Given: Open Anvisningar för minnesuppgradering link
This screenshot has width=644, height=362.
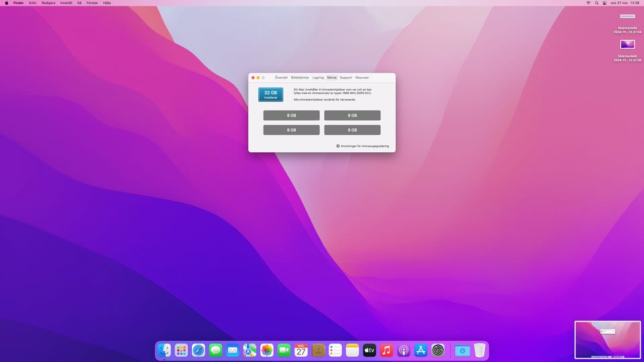Looking at the screenshot, I should click(x=363, y=146).
